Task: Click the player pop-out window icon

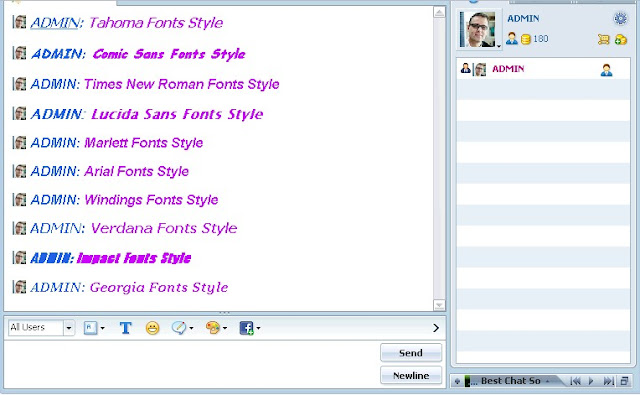Action: (x=624, y=381)
